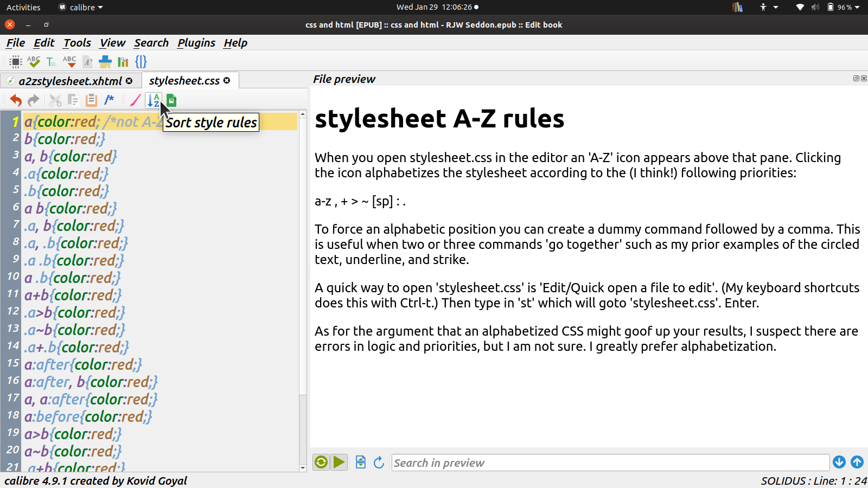
Task: Toggle sync preview position with editor
Action: pyautogui.click(x=360, y=462)
